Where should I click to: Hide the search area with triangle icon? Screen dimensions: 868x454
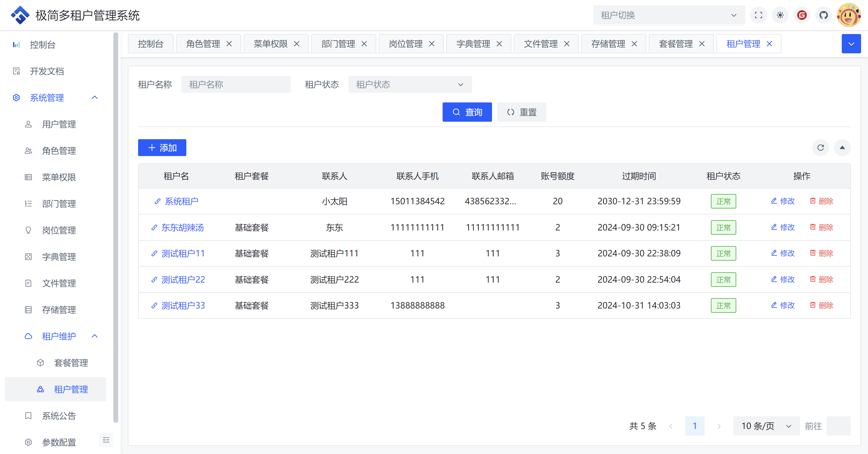click(x=842, y=148)
